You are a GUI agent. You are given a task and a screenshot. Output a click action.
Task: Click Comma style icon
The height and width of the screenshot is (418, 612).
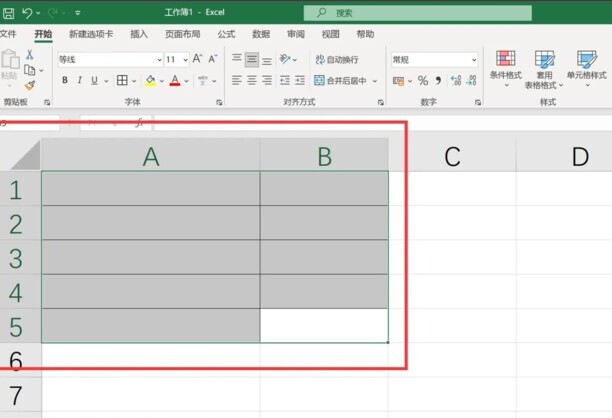(x=439, y=81)
